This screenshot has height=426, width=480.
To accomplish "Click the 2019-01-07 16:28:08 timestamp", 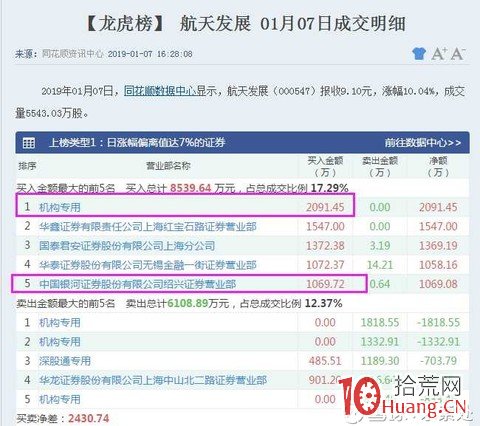I will pyautogui.click(x=150, y=54).
